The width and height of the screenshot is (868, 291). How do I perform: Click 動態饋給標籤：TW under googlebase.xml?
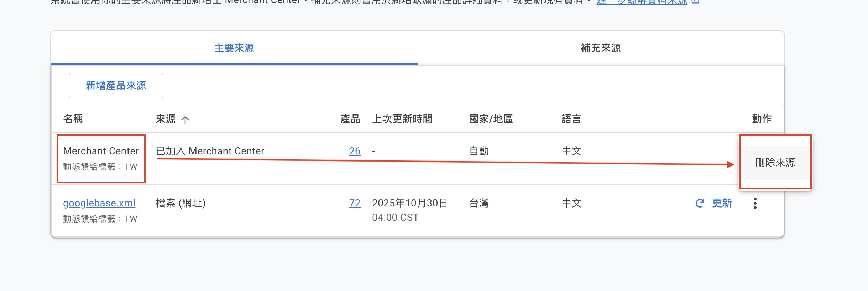click(x=100, y=219)
